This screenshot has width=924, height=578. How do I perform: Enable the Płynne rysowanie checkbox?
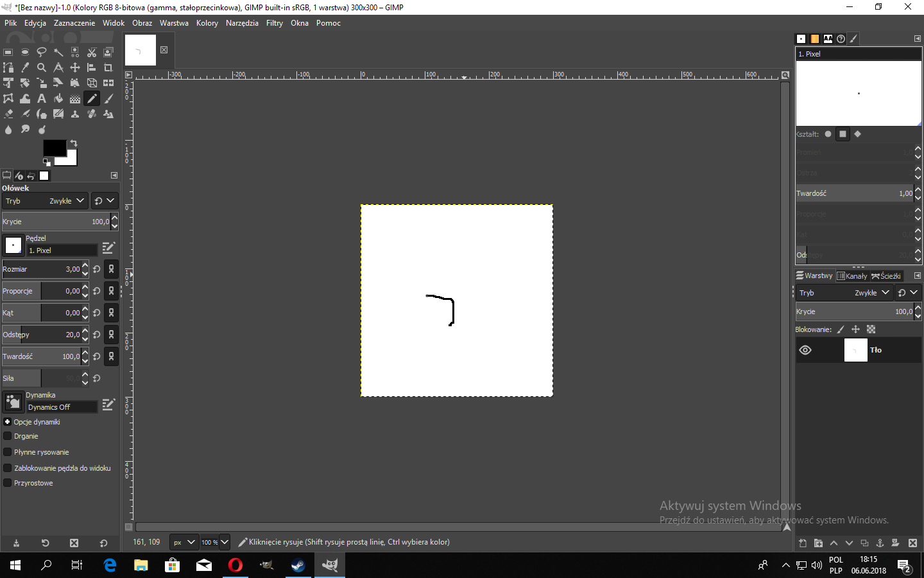click(x=8, y=452)
